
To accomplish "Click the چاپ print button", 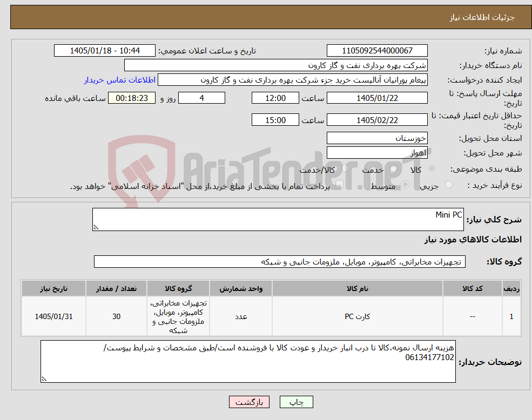I will [x=296, y=402].
